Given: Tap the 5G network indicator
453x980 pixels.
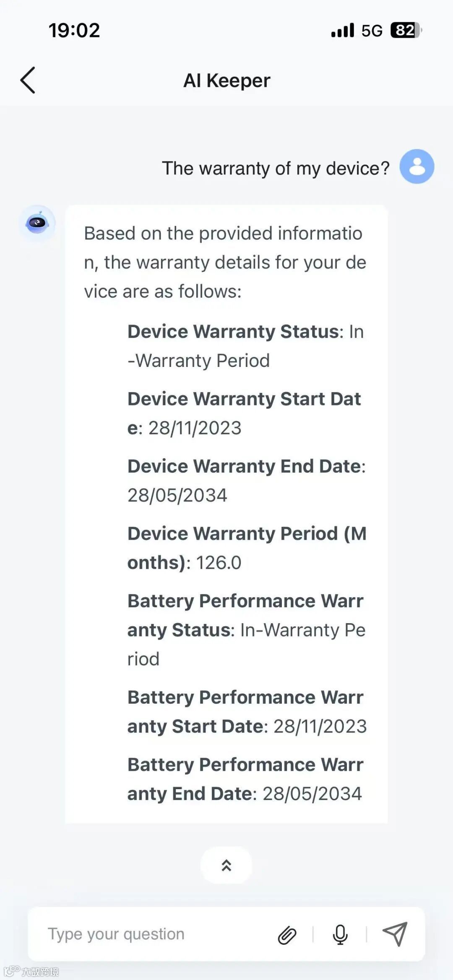Looking at the screenshot, I should [x=372, y=31].
